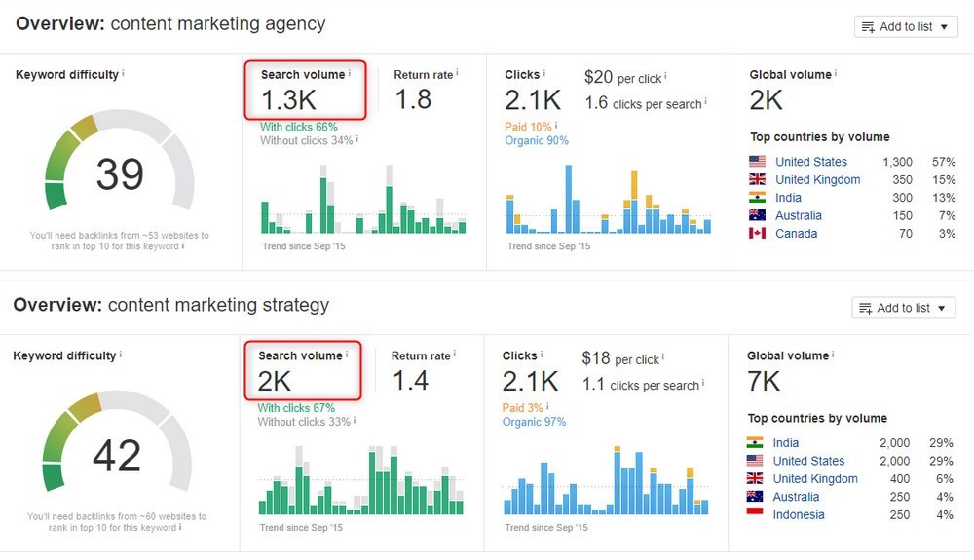Click United Kingdom link with 350 volume

(817, 180)
